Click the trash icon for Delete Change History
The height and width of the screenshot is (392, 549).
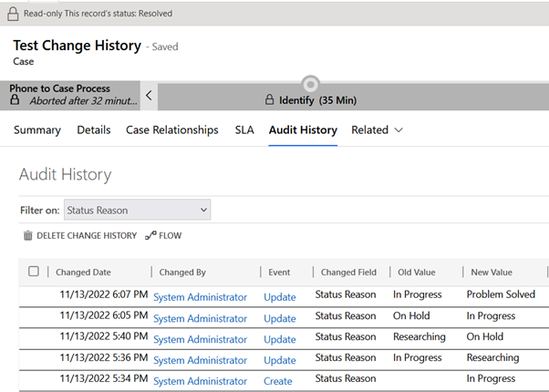[x=27, y=236]
